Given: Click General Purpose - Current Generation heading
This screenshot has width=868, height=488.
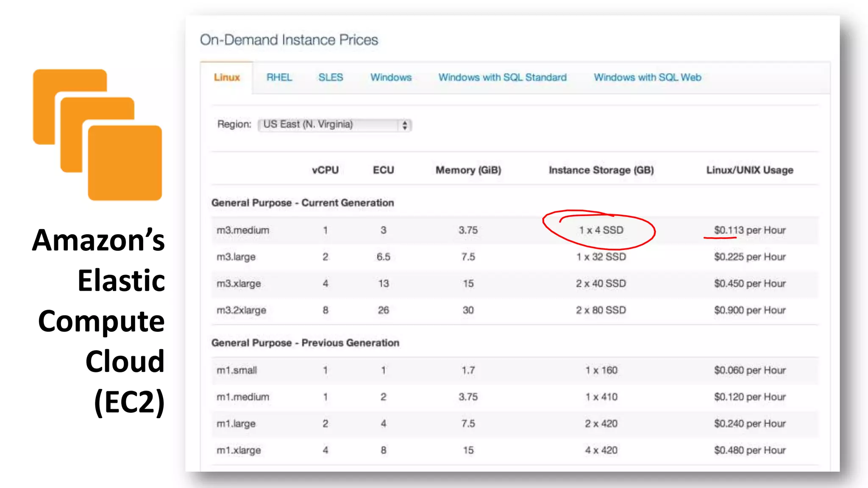Looking at the screenshot, I should click(303, 203).
